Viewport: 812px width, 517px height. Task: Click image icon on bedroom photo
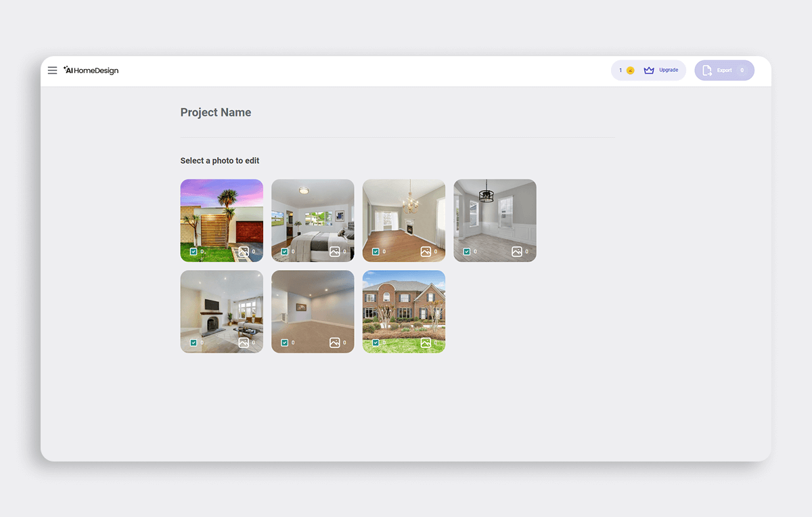click(x=334, y=251)
